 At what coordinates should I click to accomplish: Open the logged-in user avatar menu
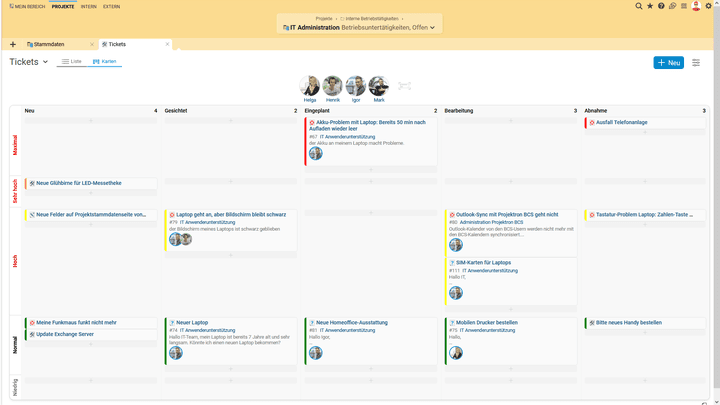pyautogui.click(x=696, y=6)
